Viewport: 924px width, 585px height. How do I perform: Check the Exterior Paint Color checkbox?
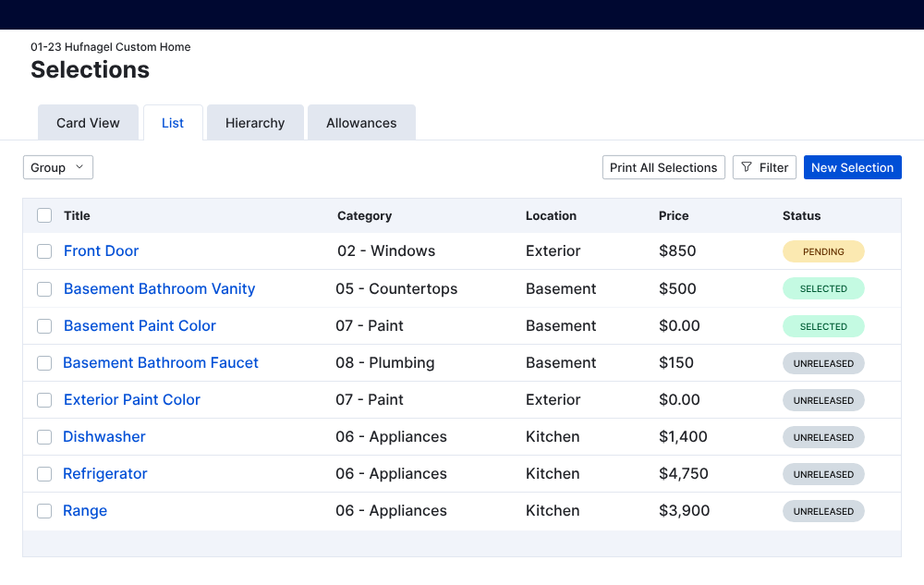(x=44, y=400)
